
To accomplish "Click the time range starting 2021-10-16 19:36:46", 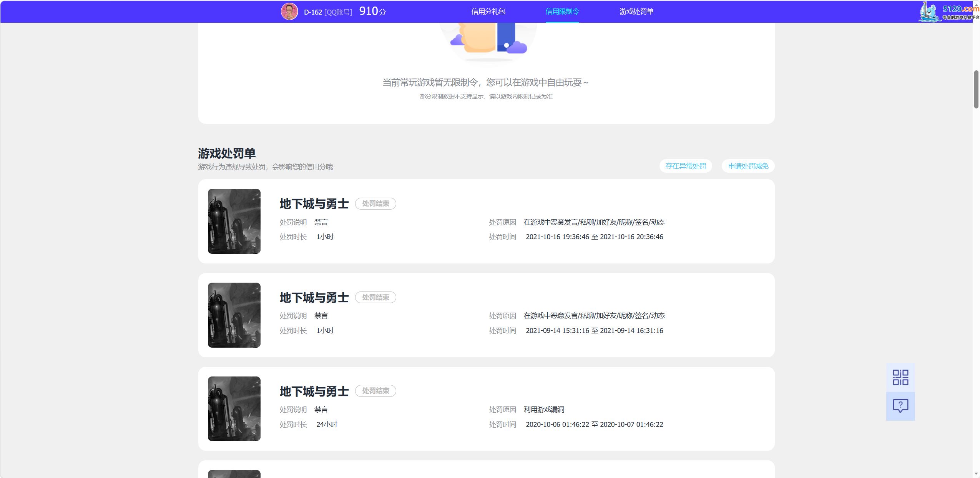I will [594, 237].
